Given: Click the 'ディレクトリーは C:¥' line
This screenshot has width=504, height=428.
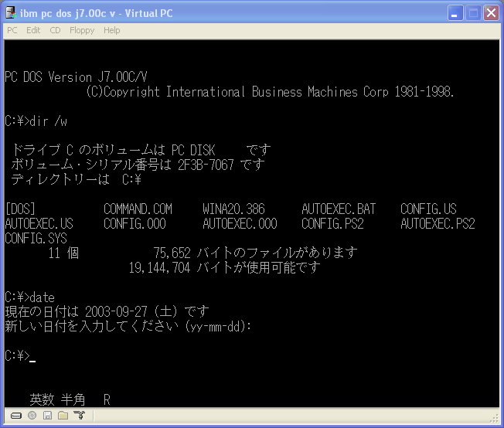Looking at the screenshot, I should click(77, 179).
